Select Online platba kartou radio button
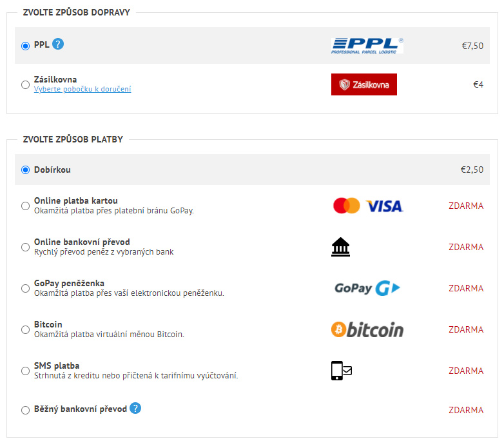 click(25, 206)
